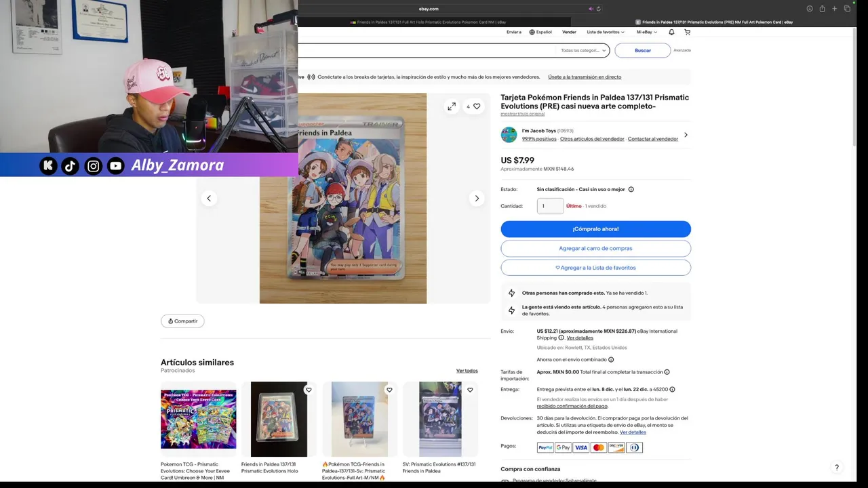The height and width of the screenshot is (488, 868).
Task: Expand the Todas las categorías dropdown
Action: (x=583, y=50)
